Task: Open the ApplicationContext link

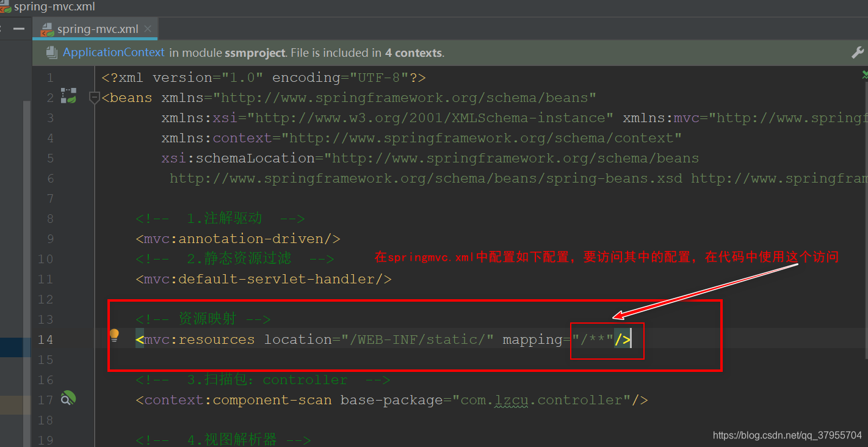Action: (114, 53)
